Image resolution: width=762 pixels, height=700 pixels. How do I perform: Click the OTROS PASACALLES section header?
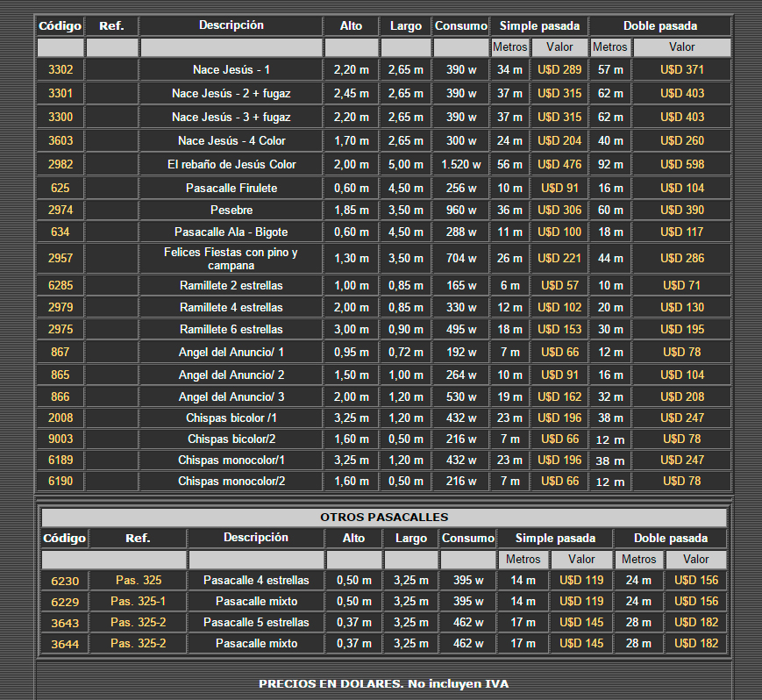[383, 518]
